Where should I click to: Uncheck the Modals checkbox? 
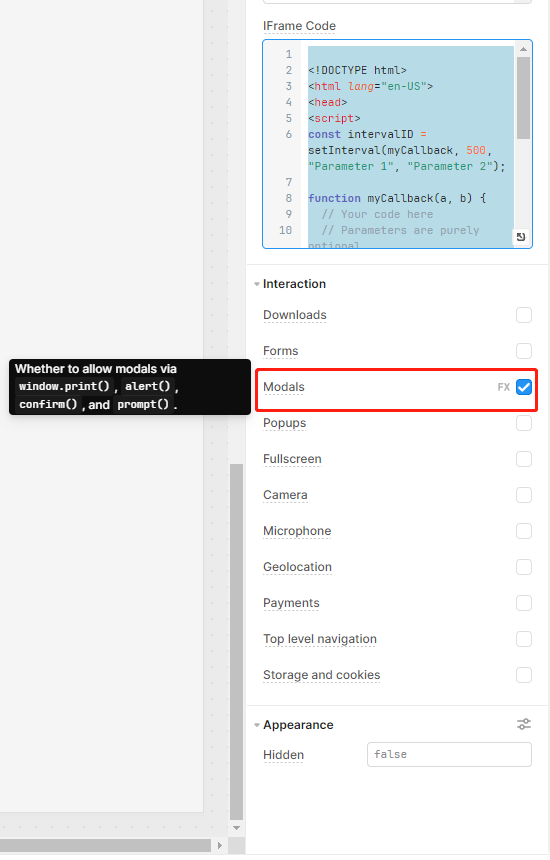click(x=524, y=387)
